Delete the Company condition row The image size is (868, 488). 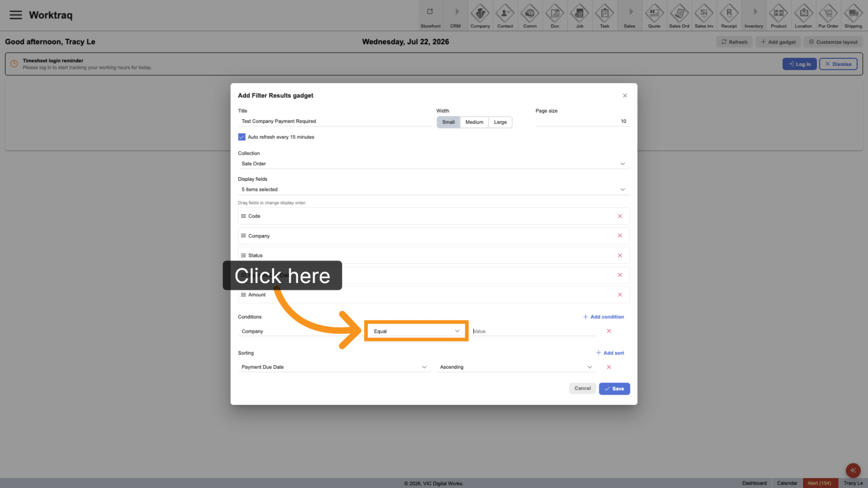[609, 331]
